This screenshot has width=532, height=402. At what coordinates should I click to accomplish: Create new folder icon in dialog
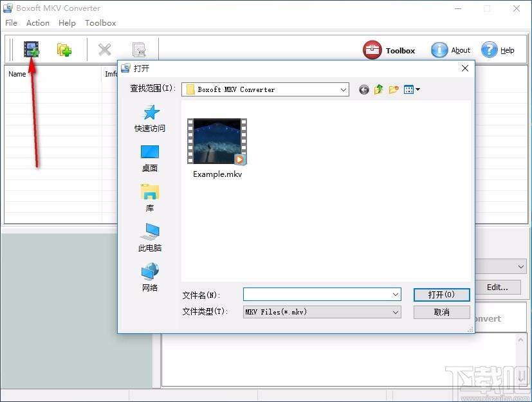click(393, 89)
